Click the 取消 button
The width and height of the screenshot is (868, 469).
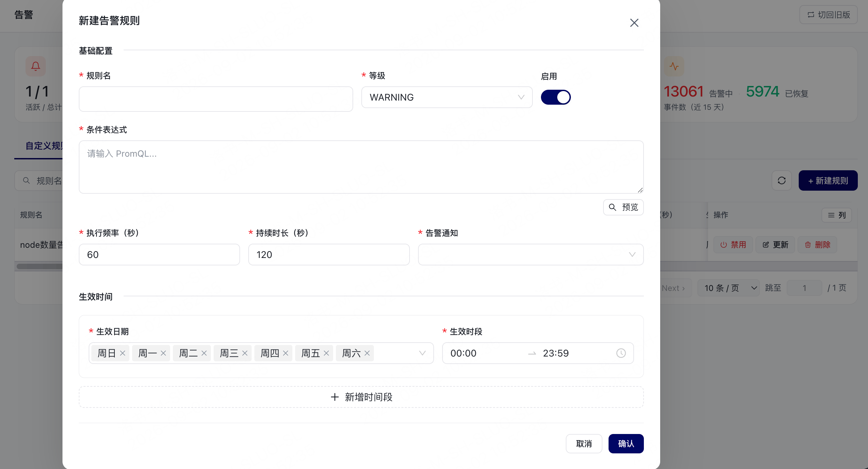pos(584,444)
